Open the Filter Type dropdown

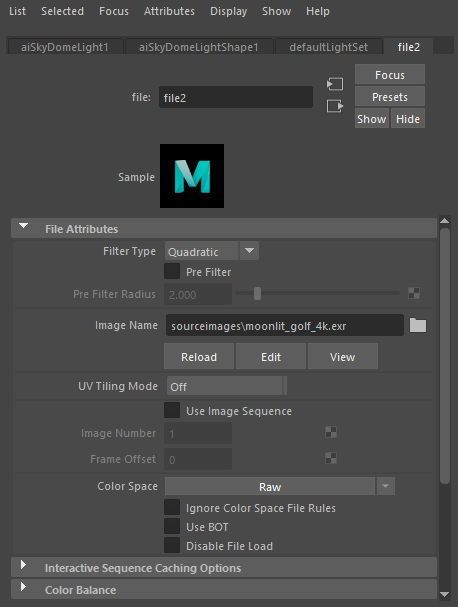(211, 251)
